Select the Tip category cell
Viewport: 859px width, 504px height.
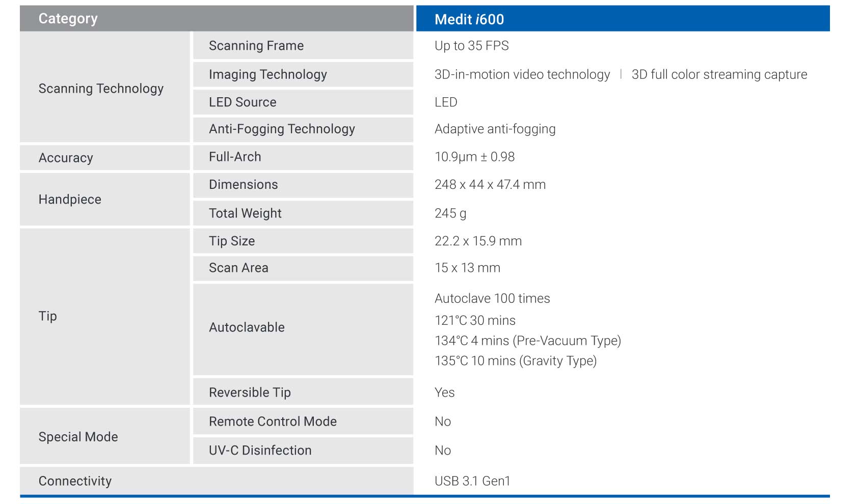(x=104, y=316)
